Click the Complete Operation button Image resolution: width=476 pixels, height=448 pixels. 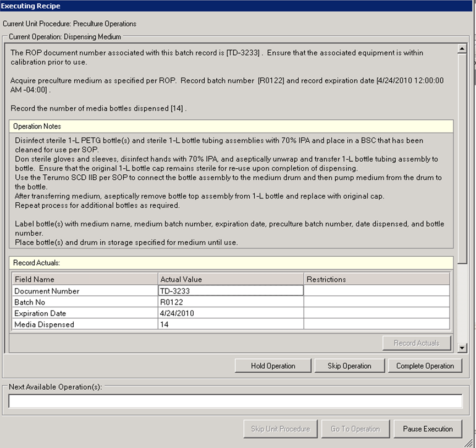tap(425, 366)
